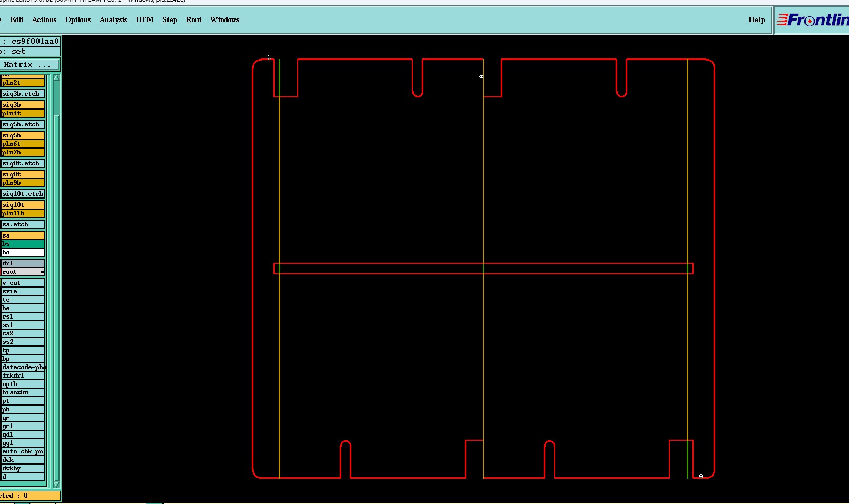
Task: Select the datecode-pb layer
Action: click(x=23, y=367)
